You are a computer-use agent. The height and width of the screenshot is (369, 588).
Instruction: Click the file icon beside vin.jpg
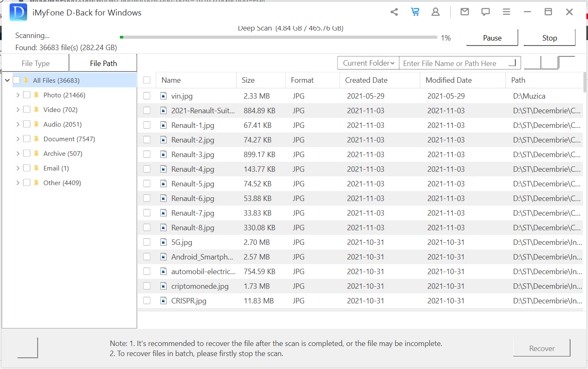point(164,96)
